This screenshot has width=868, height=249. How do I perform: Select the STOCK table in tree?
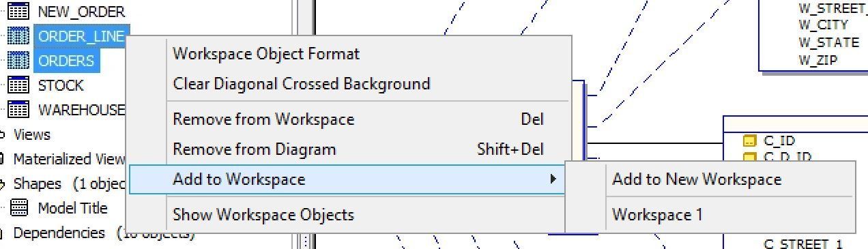tap(61, 85)
